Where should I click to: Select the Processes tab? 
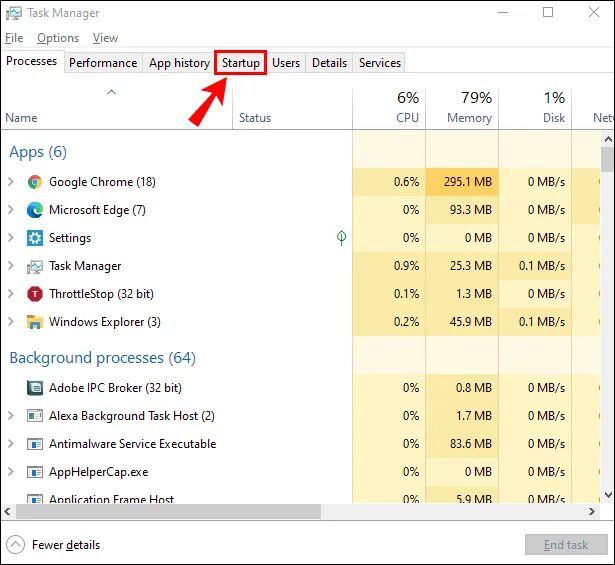tap(32, 61)
